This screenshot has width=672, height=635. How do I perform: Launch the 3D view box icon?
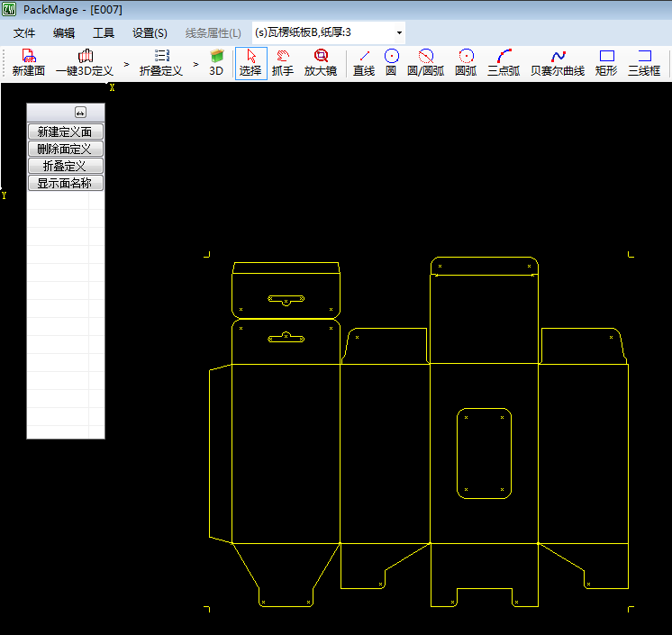point(216,63)
